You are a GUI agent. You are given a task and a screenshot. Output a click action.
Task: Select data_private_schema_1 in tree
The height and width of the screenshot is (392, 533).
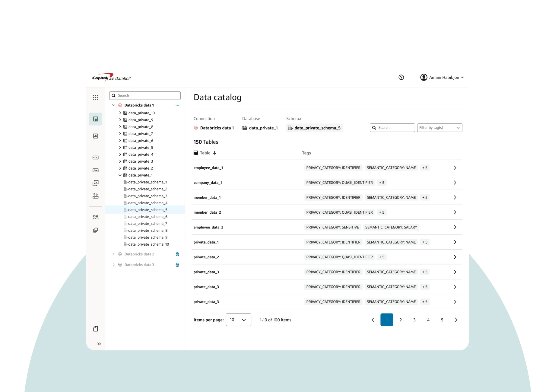[145, 182]
